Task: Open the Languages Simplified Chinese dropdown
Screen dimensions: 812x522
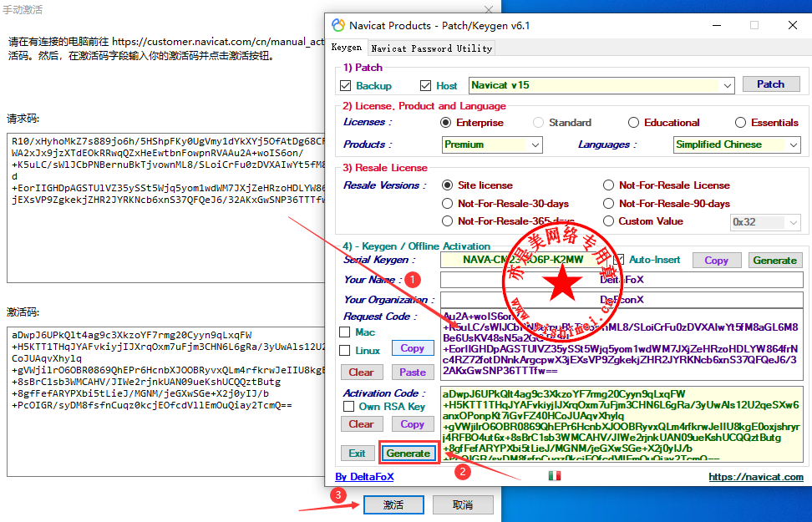Action: (794, 145)
